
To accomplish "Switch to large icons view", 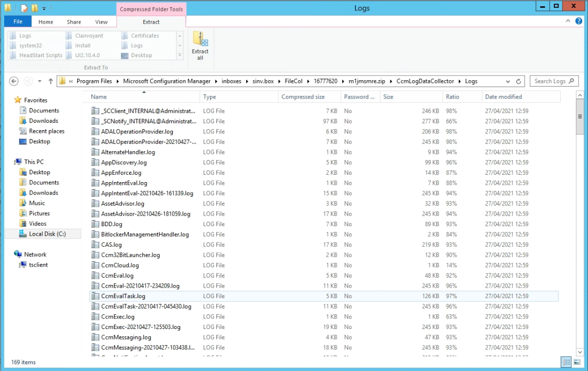I will (577, 362).
